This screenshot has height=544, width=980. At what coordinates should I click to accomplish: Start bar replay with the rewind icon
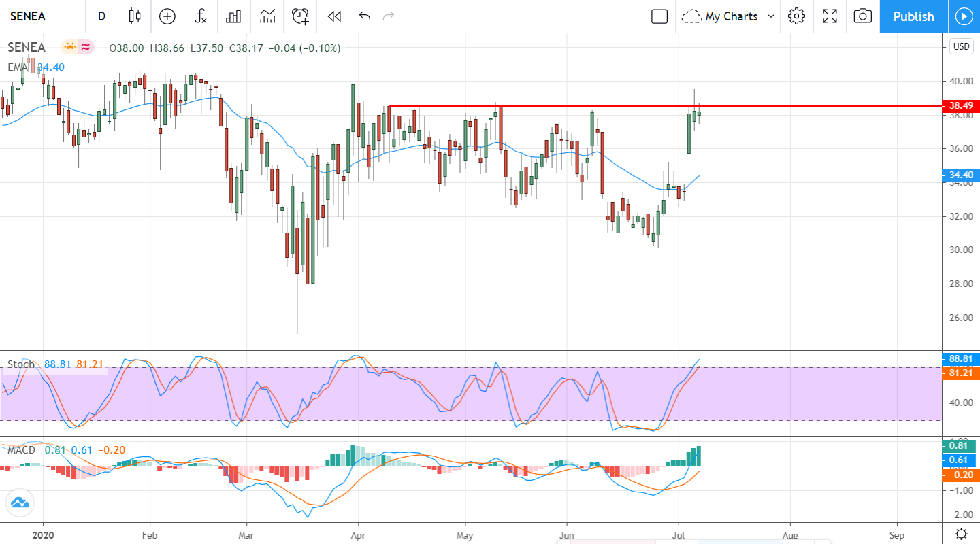tap(333, 16)
